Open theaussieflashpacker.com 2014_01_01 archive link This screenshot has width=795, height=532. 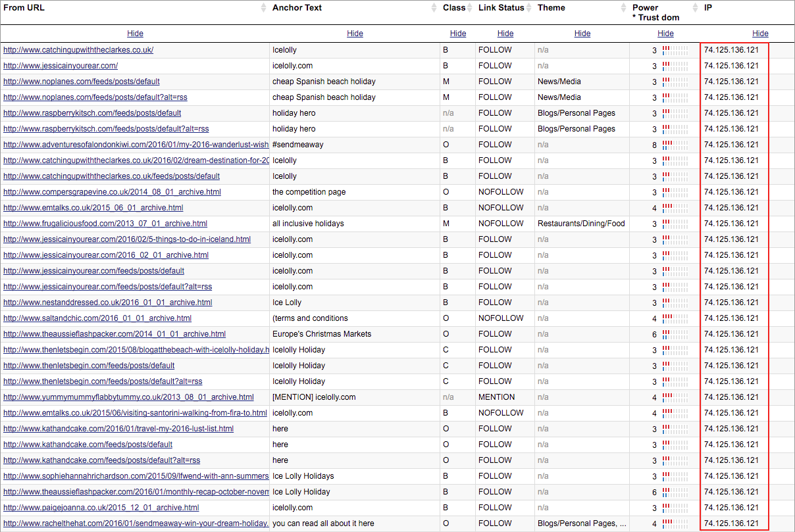pyautogui.click(x=115, y=334)
